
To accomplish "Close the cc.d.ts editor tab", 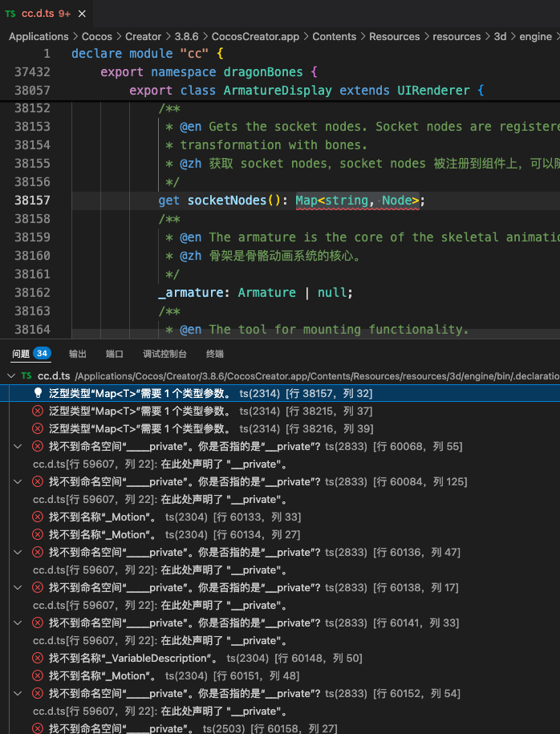I will tap(83, 14).
